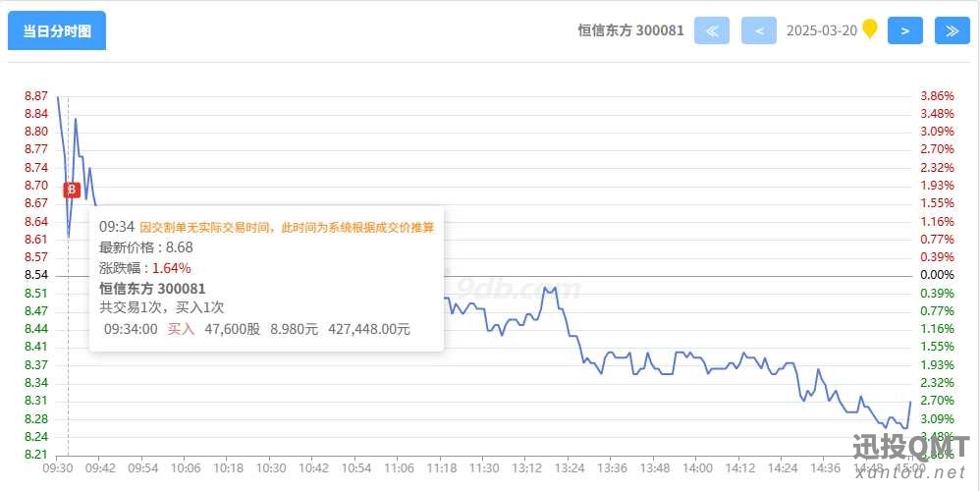The width and height of the screenshot is (980, 491).
Task: Go to previous trading day arrow
Action: (759, 30)
